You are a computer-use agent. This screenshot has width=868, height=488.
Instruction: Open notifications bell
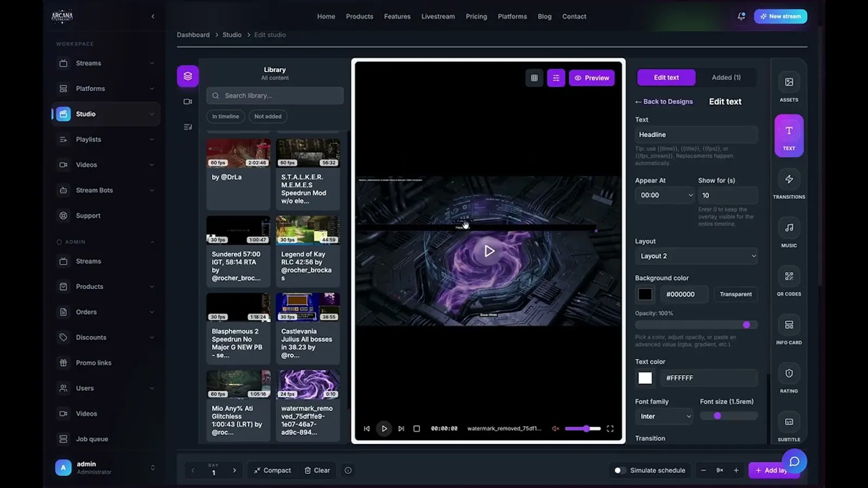(741, 16)
